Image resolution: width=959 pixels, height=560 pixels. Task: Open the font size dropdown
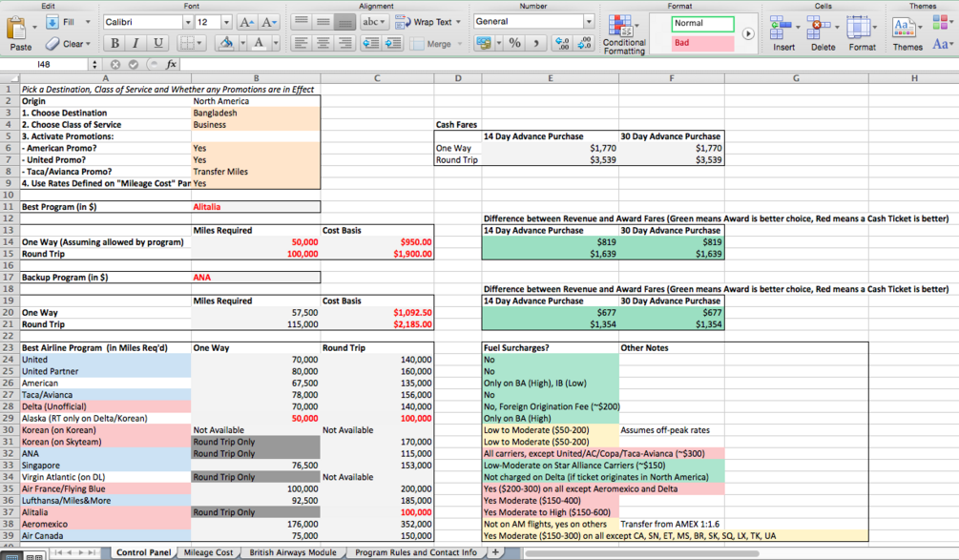tap(226, 22)
